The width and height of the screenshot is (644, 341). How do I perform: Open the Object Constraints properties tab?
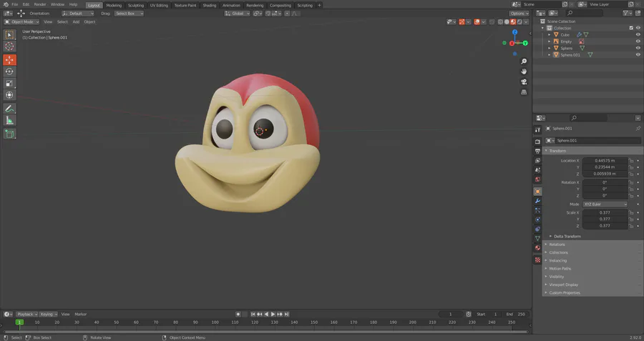point(537,229)
